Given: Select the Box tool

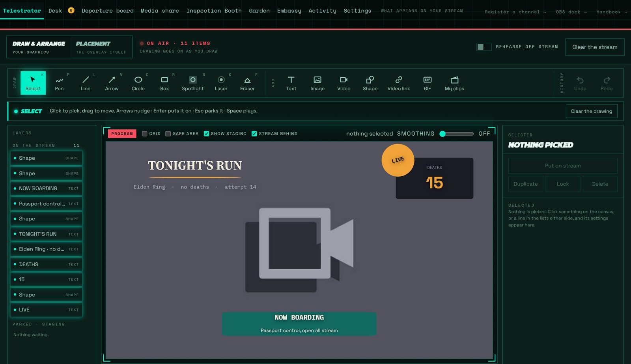Looking at the screenshot, I should point(164,83).
